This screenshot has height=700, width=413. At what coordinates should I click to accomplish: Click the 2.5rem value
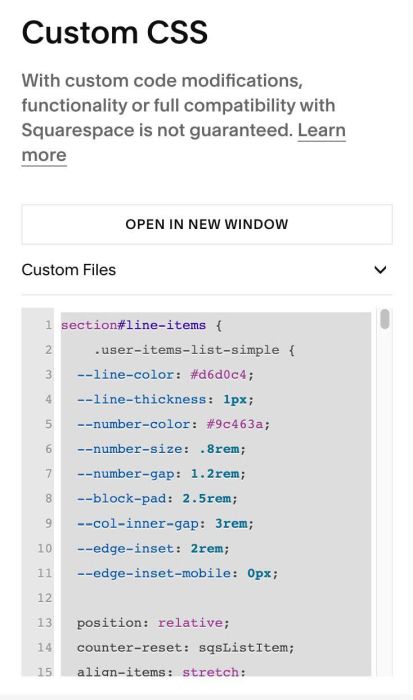click(207, 498)
